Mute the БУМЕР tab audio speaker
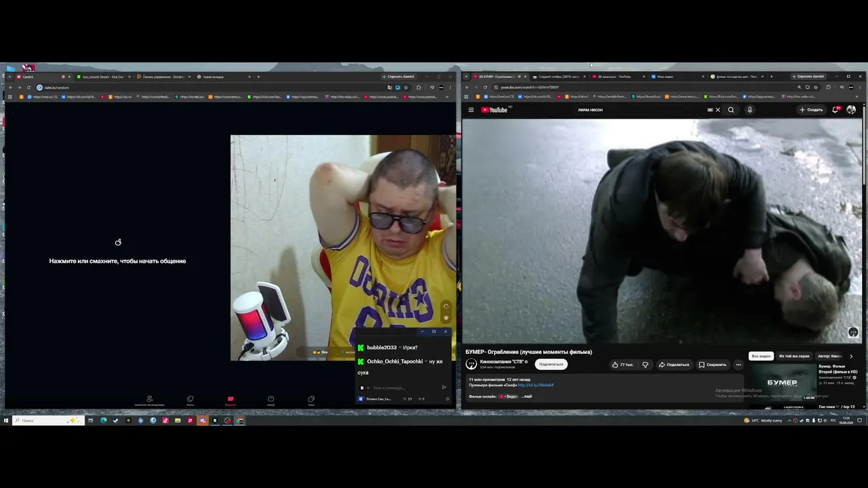Screen dimensions: 868x488 tap(519, 77)
